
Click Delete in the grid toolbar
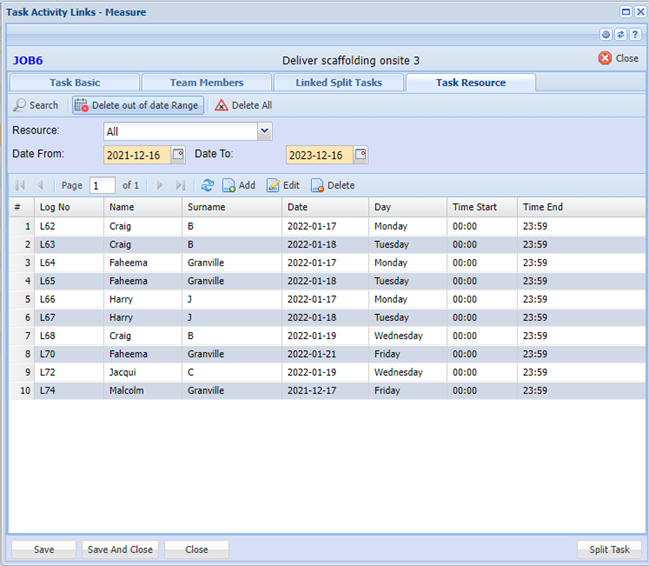(x=332, y=185)
